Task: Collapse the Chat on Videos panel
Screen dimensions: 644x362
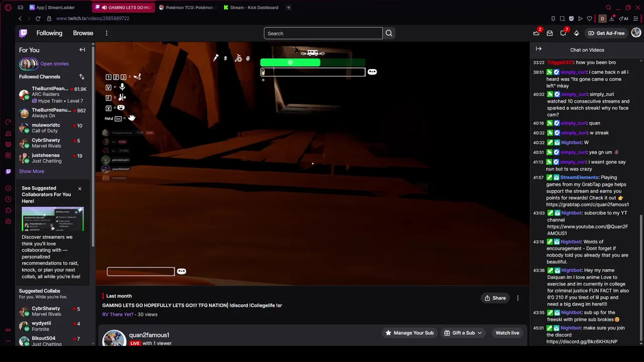Action: point(539,49)
